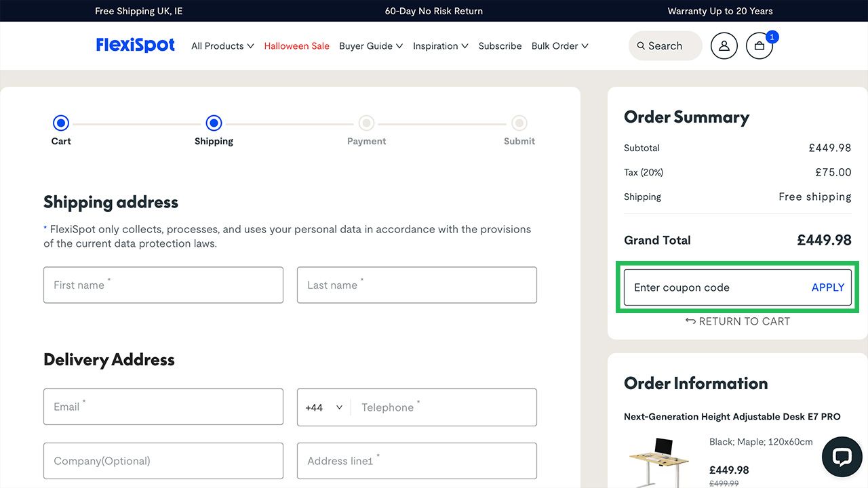Open the Halloween Sale page
Viewport: 868px width, 488px height.
pyautogui.click(x=296, y=46)
